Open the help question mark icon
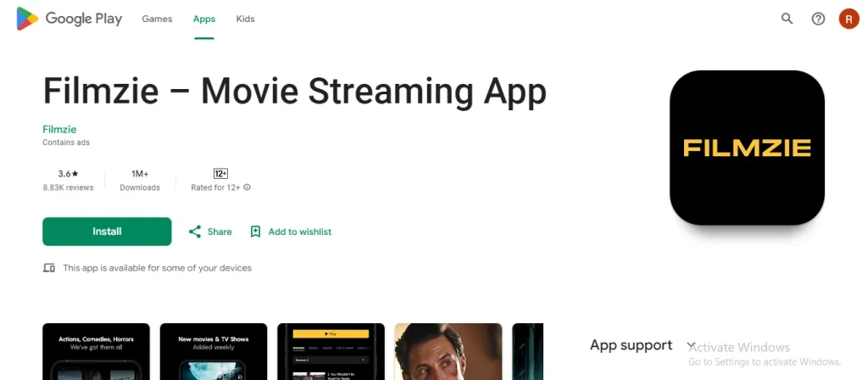Viewport: 868px width, 380px height. [818, 19]
